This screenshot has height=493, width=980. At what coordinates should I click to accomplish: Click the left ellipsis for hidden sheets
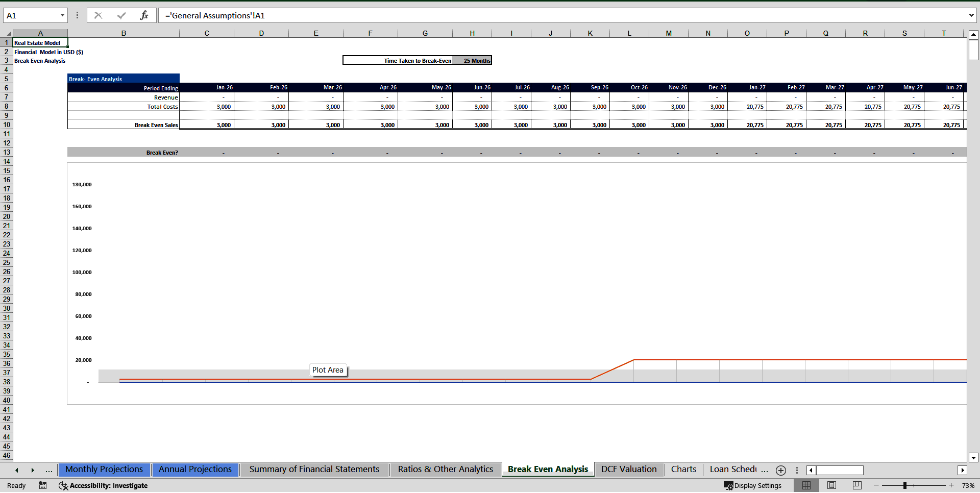48,470
